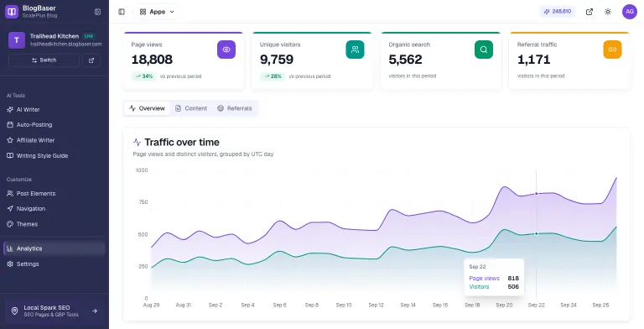Open Navigation in the sidebar
Screen dimensions: 644x329
click(x=55, y=208)
